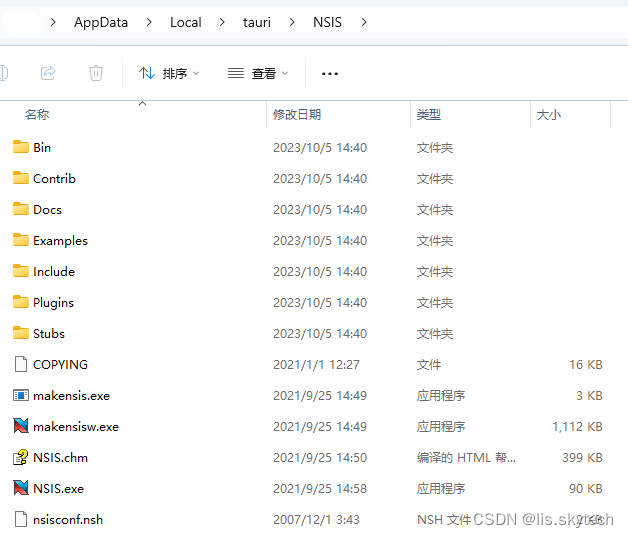Select the COPYING file icon
The height and width of the screenshot is (538, 628).
tap(21, 364)
